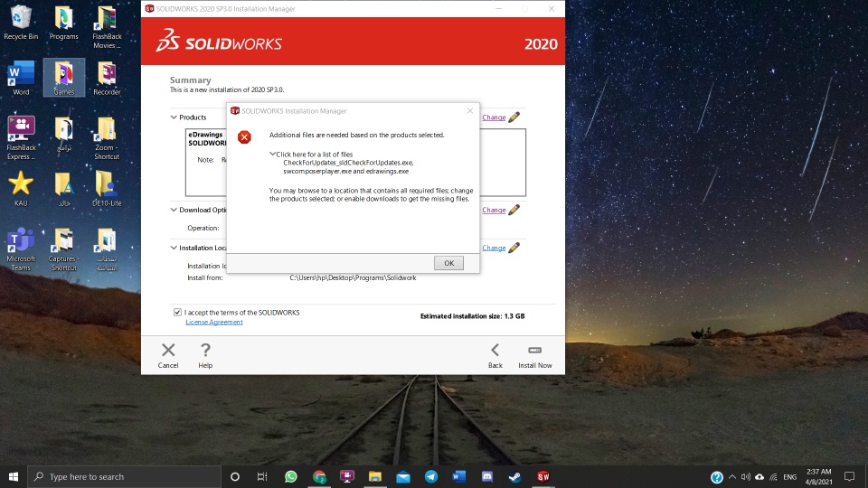This screenshot has width=868, height=488.
Task: Open Word shortcut on desktop
Action: click(x=21, y=78)
